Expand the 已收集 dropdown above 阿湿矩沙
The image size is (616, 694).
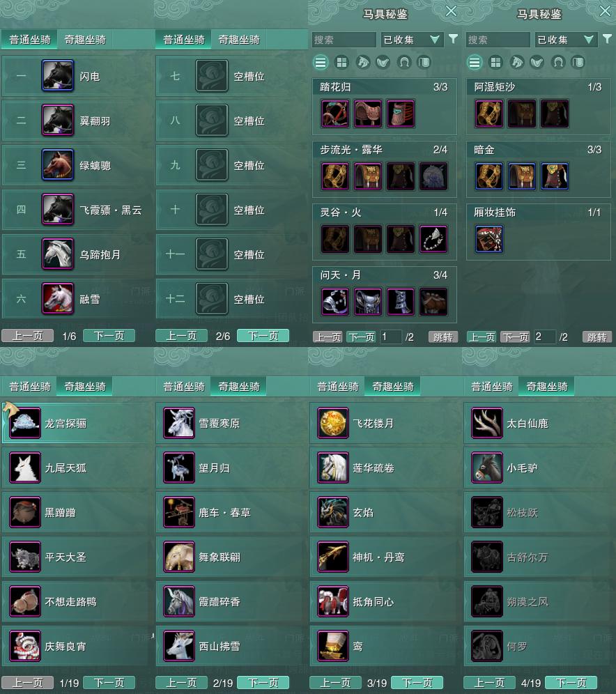pyautogui.click(x=565, y=40)
